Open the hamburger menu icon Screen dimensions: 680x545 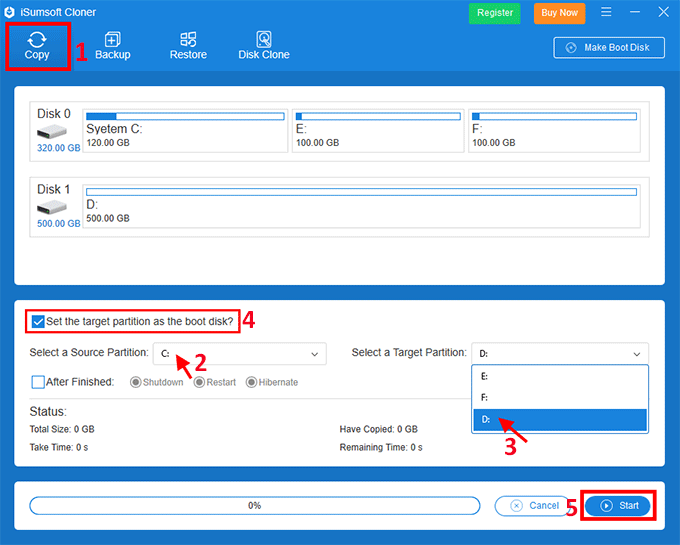(606, 12)
